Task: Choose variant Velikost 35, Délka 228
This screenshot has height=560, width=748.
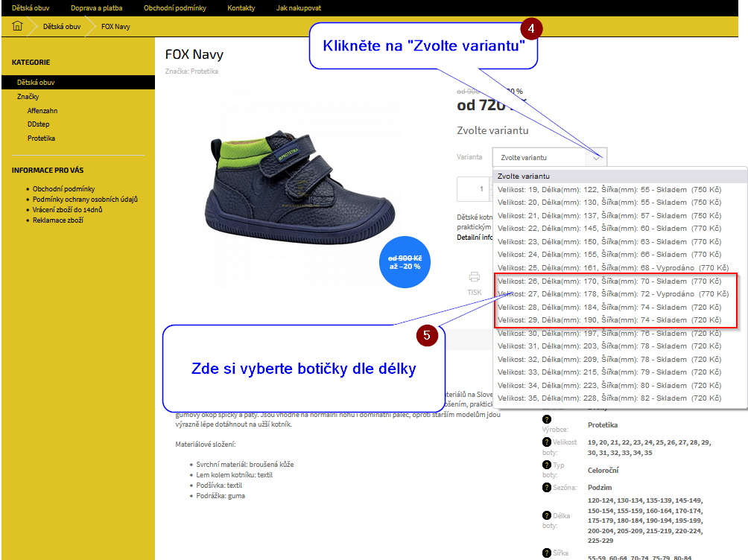Action: pos(620,398)
